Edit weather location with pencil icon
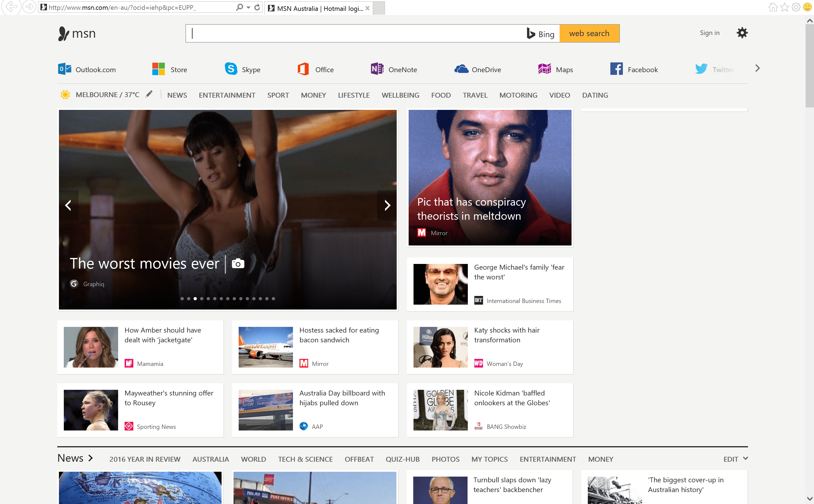 point(149,94)
